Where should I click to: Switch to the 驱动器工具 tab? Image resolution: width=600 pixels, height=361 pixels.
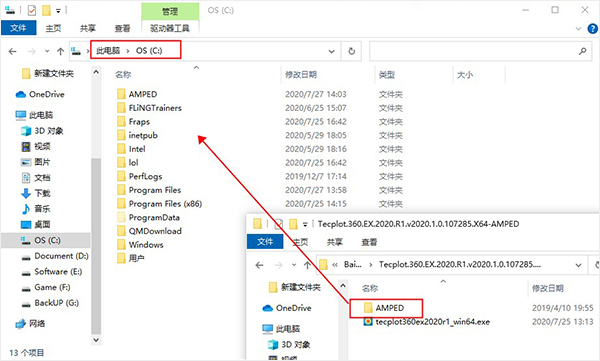170,28
